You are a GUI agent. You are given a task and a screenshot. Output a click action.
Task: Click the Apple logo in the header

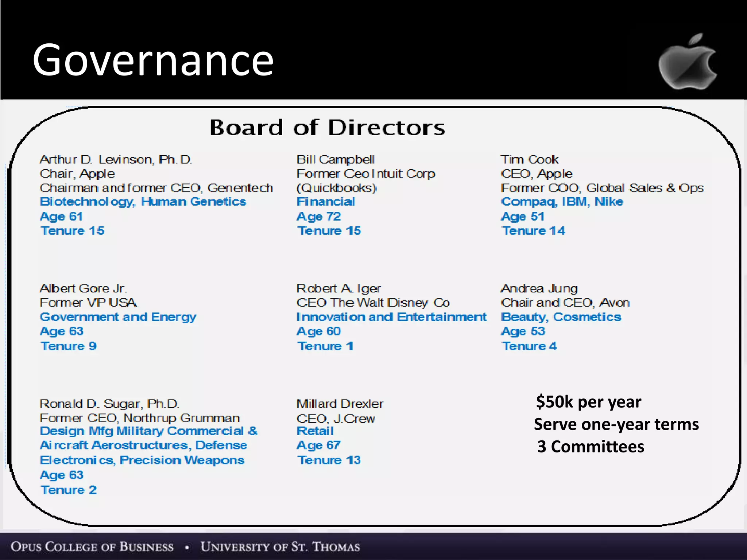click(688, 61)
